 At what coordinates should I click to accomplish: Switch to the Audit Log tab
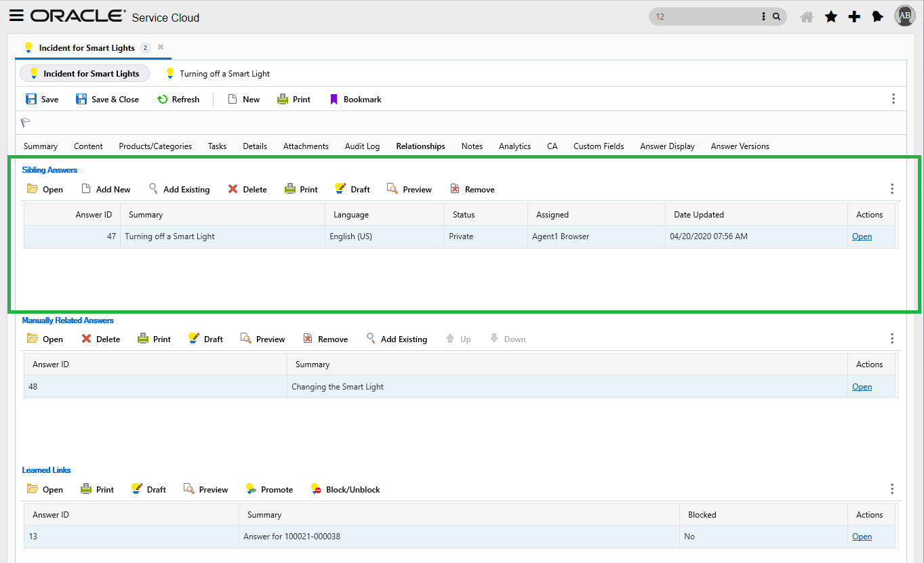point(362,146)
